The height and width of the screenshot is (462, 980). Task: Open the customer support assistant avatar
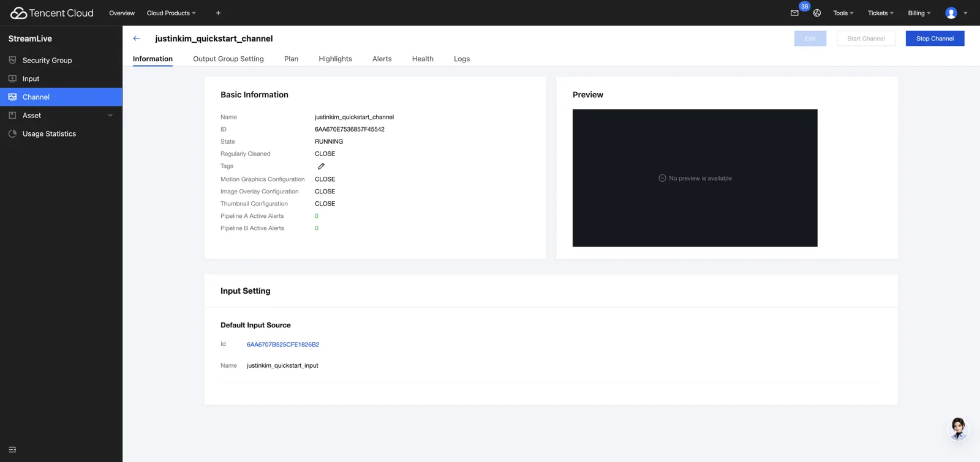point(958,428)
